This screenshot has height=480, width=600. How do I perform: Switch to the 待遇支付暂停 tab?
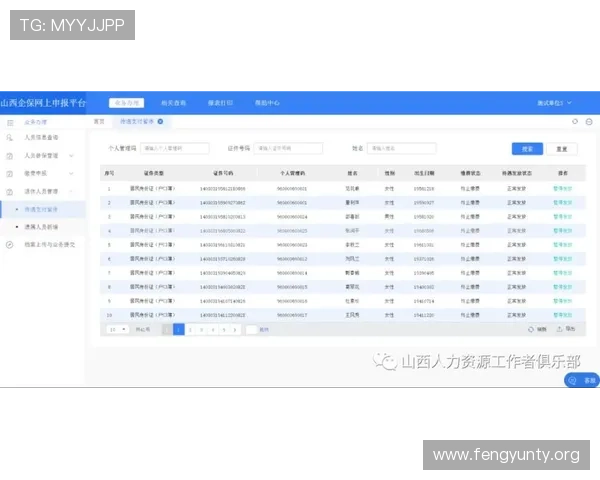137,121
